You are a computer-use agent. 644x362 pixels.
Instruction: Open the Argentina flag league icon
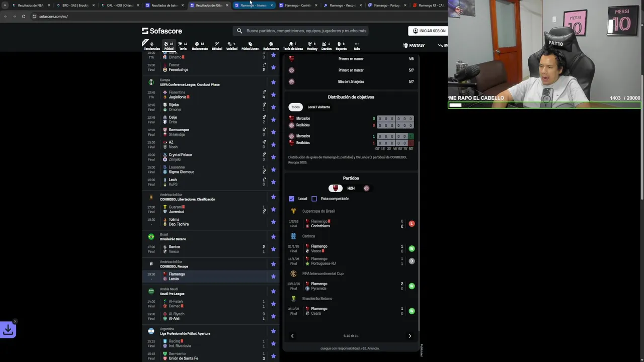(x=151, y=331)
